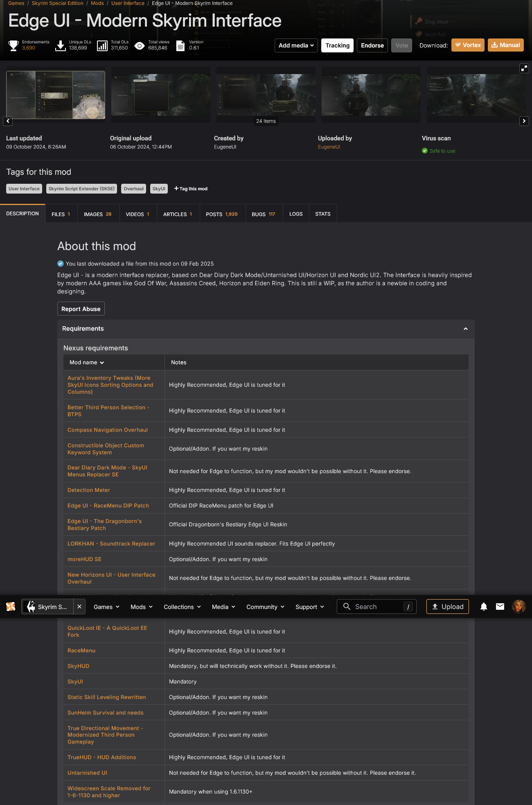Click the User Interface breadcrumb link

pyautogui.click(x=128, y=3)
